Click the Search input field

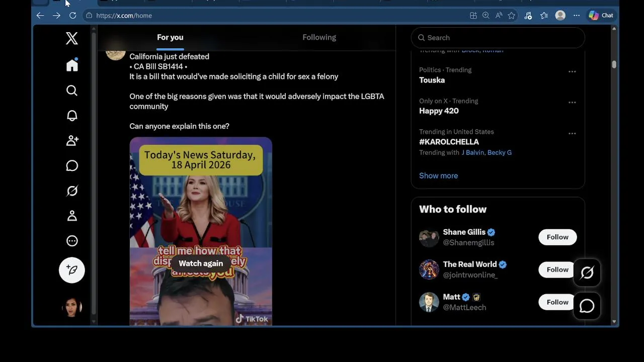[498, 38]
